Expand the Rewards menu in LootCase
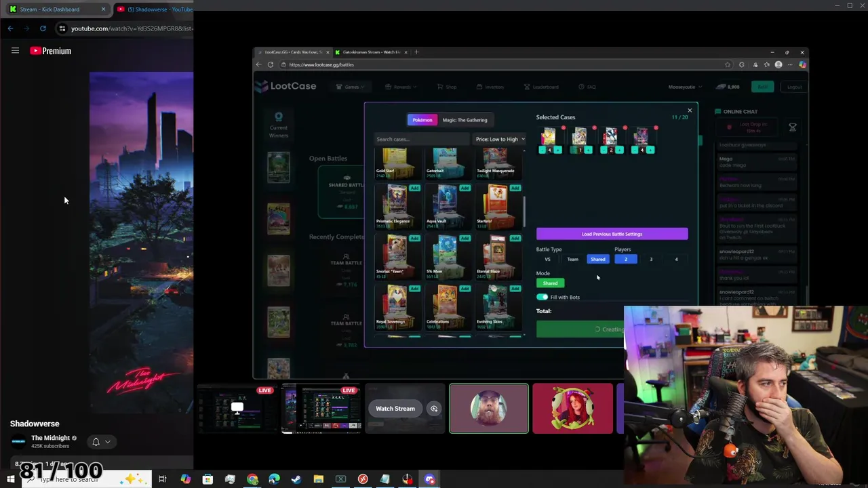 tap(401, 87)
